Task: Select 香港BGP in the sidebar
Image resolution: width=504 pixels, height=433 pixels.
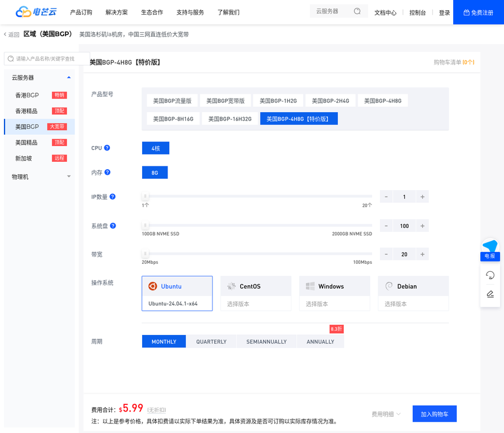Action: [27, 95]
